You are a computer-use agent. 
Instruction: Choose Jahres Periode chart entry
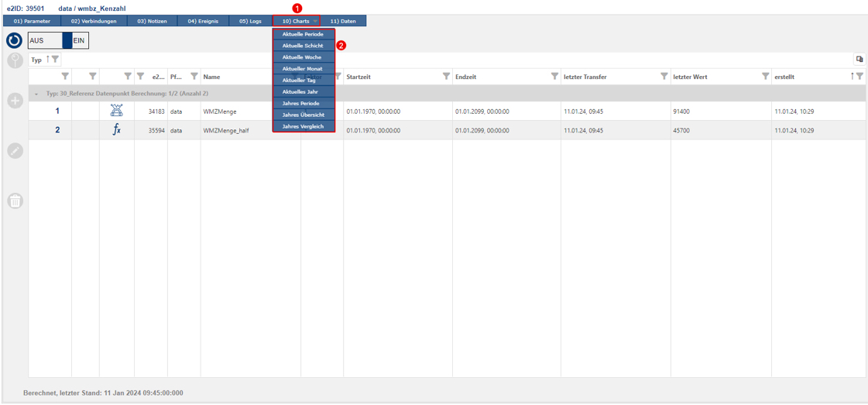point(304,104)
